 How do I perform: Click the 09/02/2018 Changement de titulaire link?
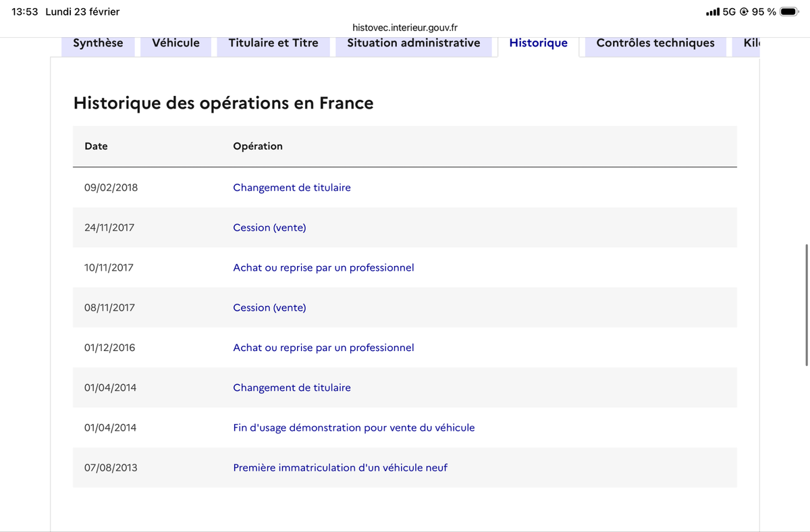[x=292, y=188]
